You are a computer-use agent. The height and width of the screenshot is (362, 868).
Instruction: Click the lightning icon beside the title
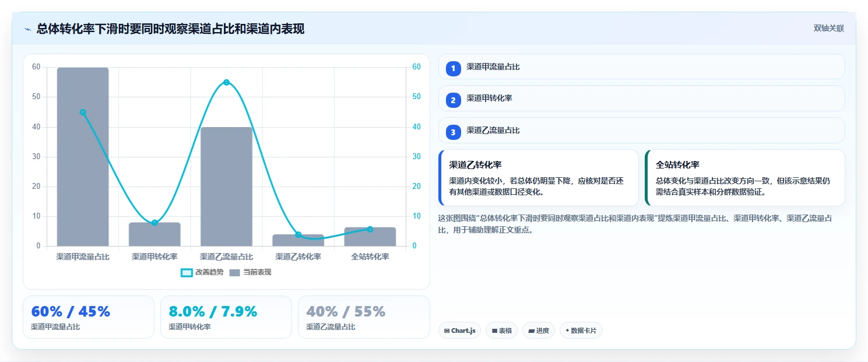[x=28, y=29]
